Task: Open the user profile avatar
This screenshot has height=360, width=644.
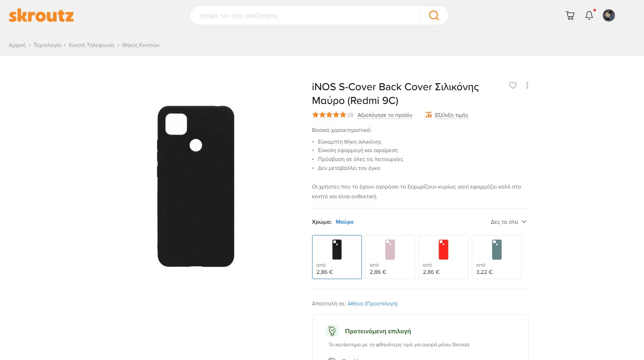Action: coord(608,15)
